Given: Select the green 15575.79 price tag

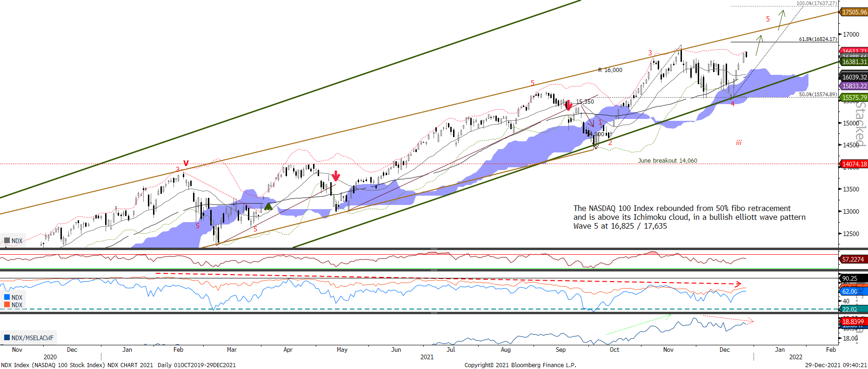Looking at the screenshot, I should coord(854,98).
